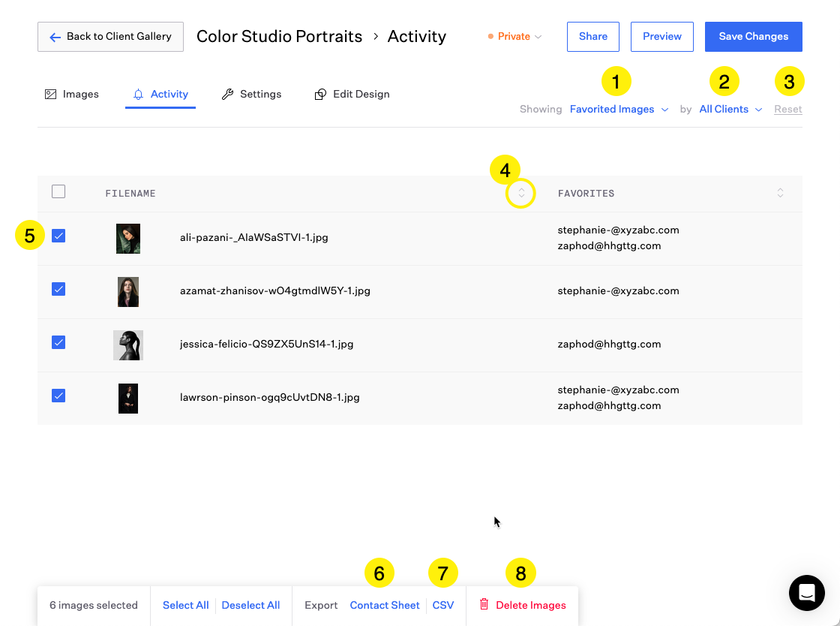Uncheck the jessica-felicio image checkbox
The image size is (840, 626).
click(58, 342)
